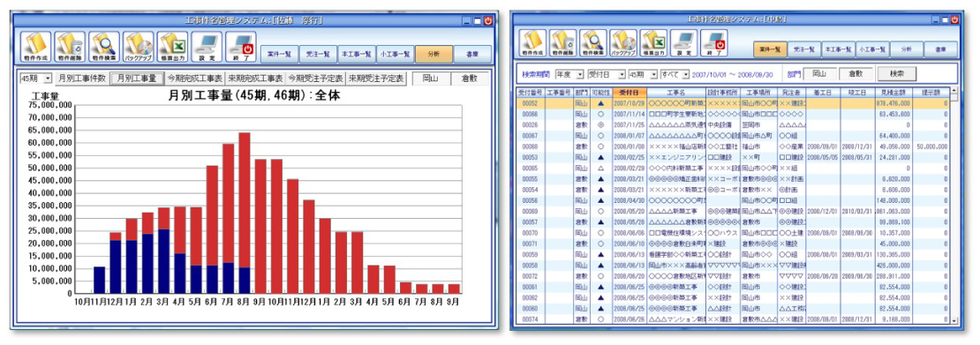Click the 帳票出力 Excel icon in the list window
The image size is (980, 345).
point(653,43)
